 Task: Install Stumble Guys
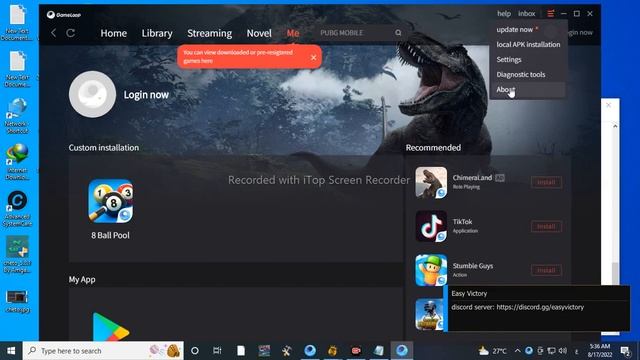pos(546,270)
